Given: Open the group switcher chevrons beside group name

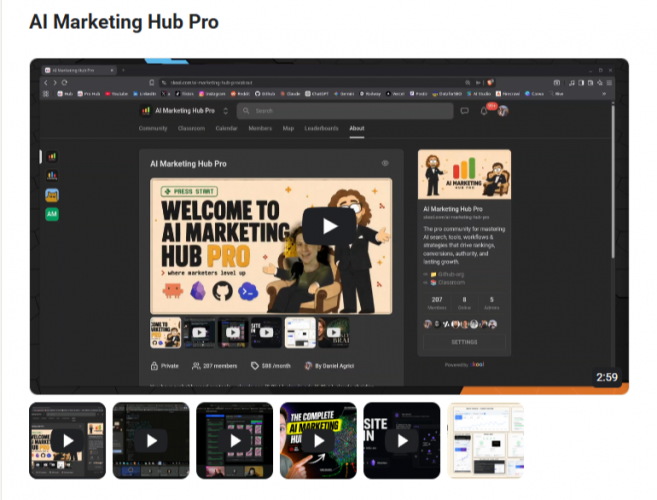Looking at the screenshot, I should [x=225, y=111].
